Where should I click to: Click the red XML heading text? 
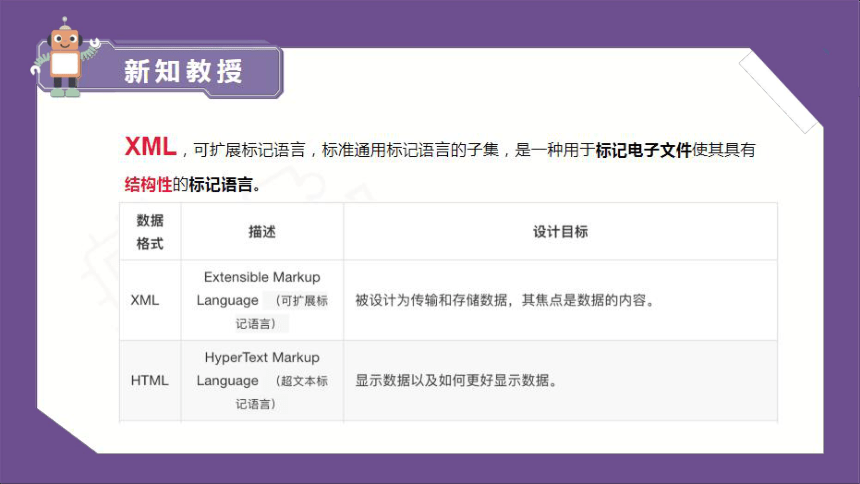click(151, 147)
